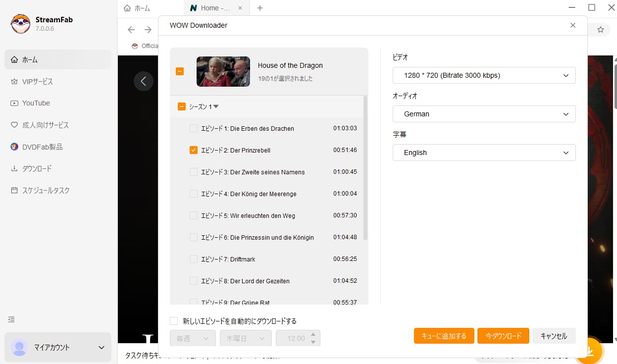Check エピソード 5: Wir erleuchten den Weg
The height and width of the screenshot is (364, 617).
coord(193,215)
